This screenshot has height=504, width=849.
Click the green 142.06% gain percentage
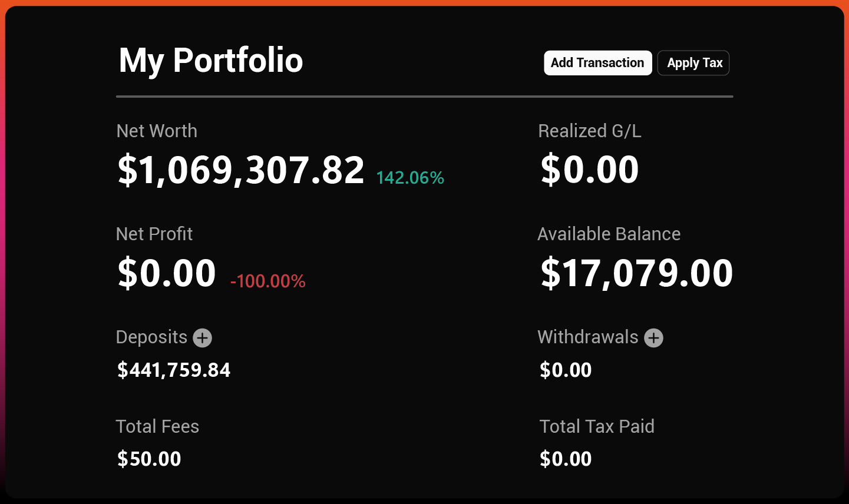[x=410, y=178]
